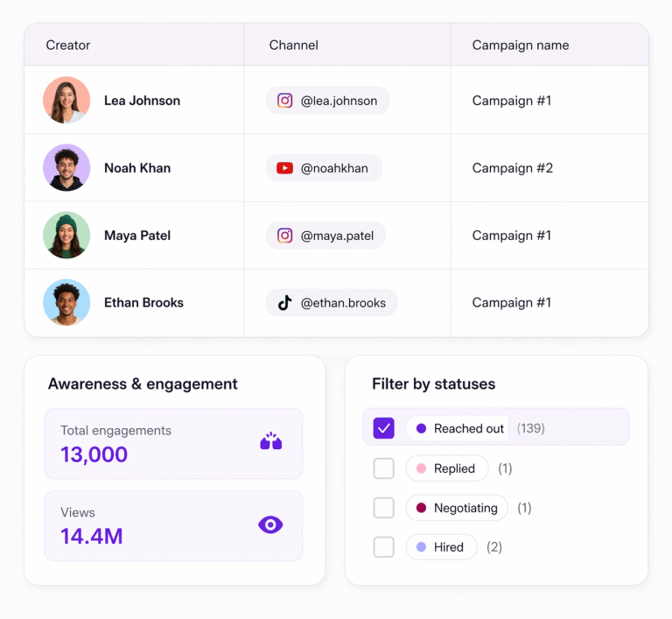Open Noah Khan's profile avatar
The width and height of the screenshot is (672, 619).
coord(66,168)
